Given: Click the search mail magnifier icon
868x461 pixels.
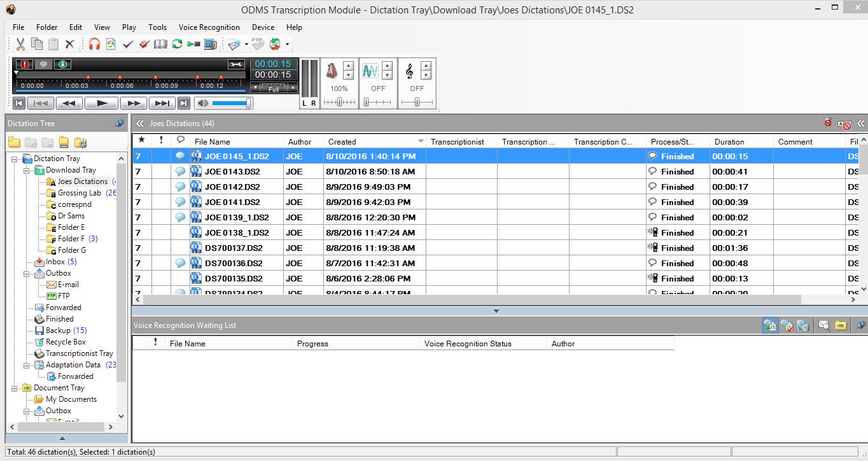Looking at the screenshot, I should 824,325.
